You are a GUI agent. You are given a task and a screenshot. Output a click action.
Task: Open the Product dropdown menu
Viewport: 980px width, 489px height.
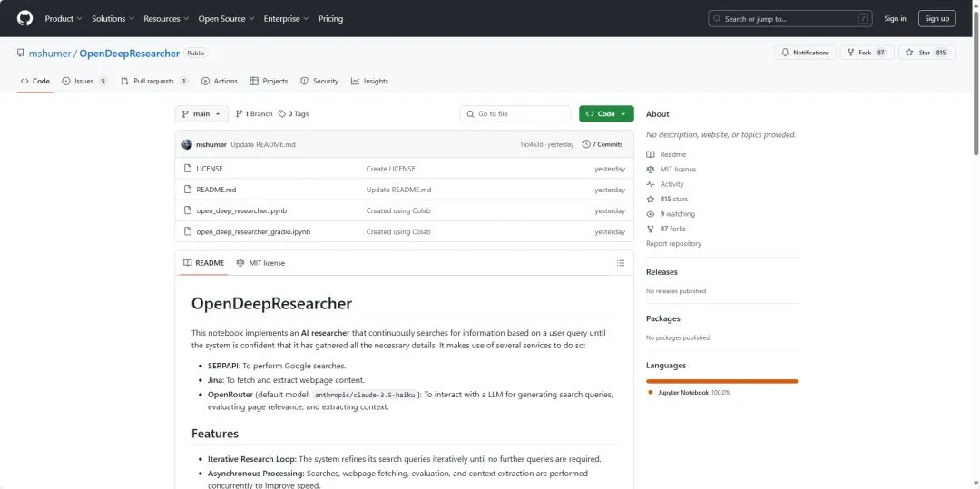(64, 19)
